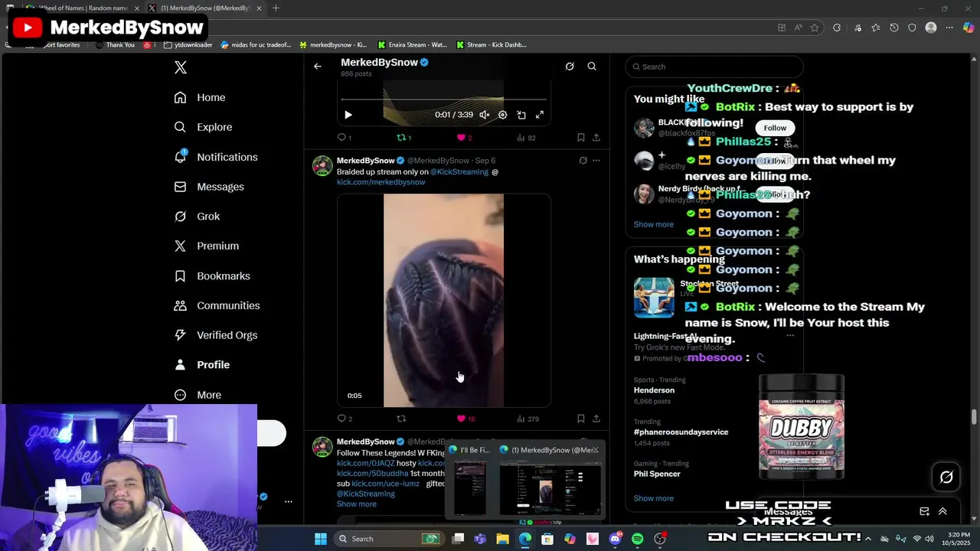980x551 pixels.
Task: Open #phaneroosundayservice trending topic
Action: coord(681,432)
